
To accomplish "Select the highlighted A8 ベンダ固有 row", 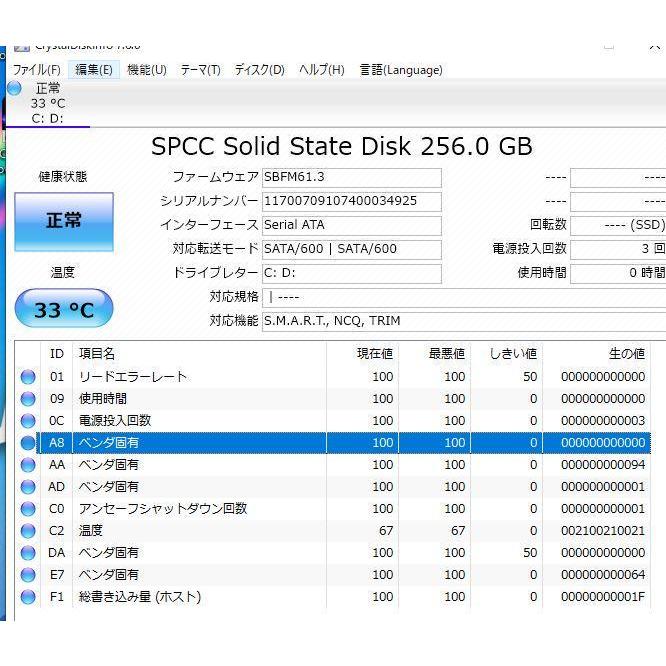I will pyautogui.click(x=333, y=443).
